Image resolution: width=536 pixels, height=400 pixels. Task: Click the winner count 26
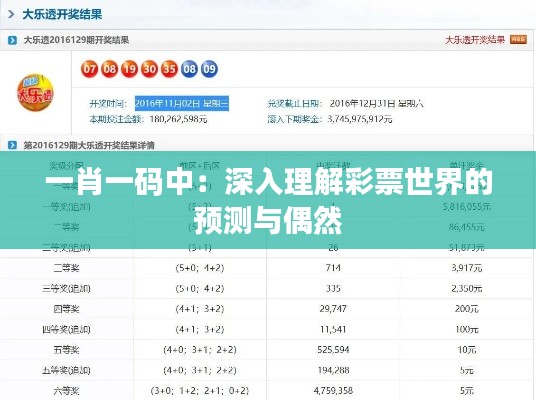[x=333, y=247]
